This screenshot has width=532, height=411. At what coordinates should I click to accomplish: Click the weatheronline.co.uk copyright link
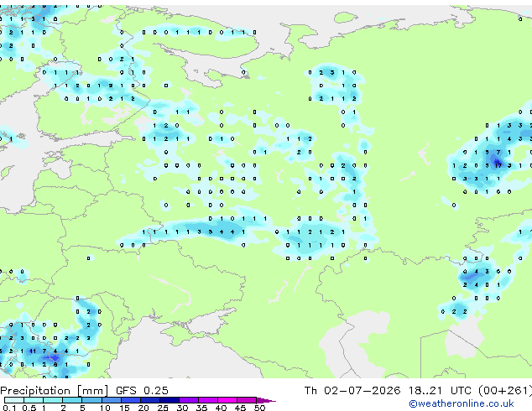tap(462, 403)
